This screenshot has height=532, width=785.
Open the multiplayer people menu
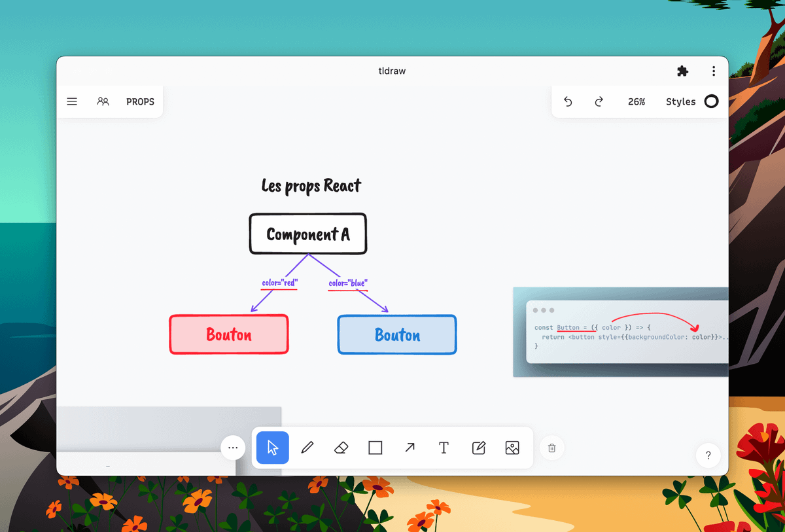[103, 101]
